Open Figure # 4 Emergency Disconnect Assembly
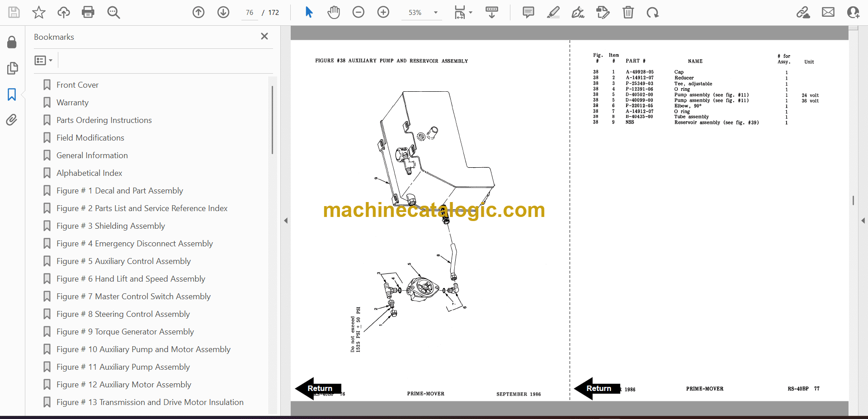This screenshot has height=419, width=868. (134, 244)
